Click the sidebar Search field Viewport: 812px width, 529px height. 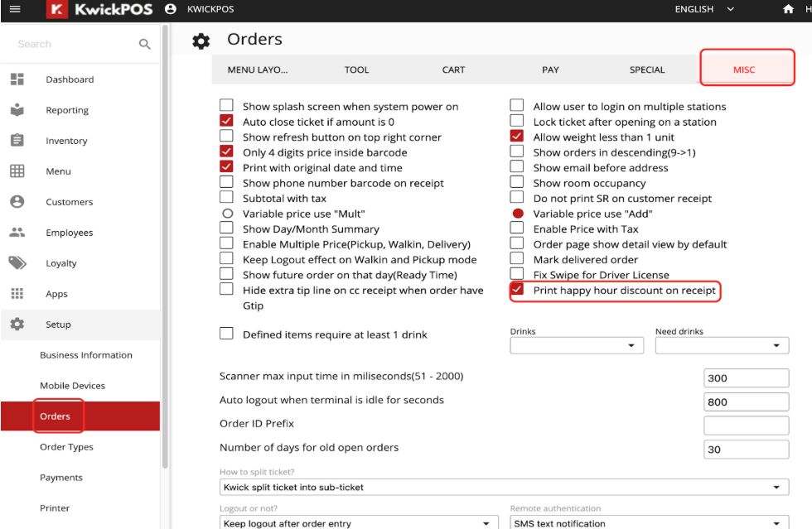tap(73, 44)
